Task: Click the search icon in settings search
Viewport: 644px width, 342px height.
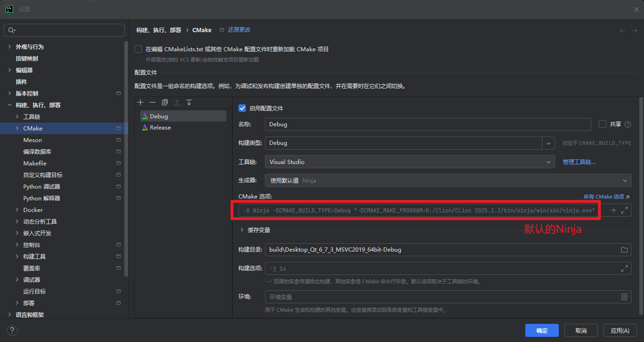Action: [12, 30]
